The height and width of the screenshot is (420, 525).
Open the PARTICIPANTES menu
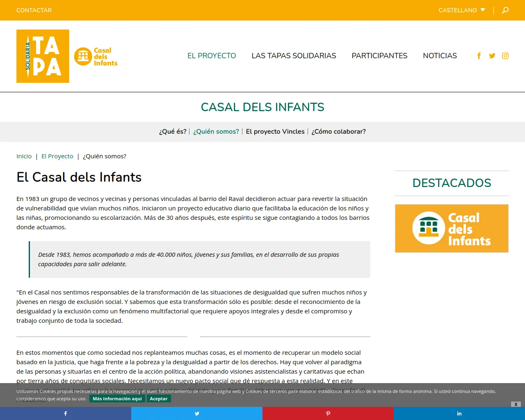[x=379, y=56]
